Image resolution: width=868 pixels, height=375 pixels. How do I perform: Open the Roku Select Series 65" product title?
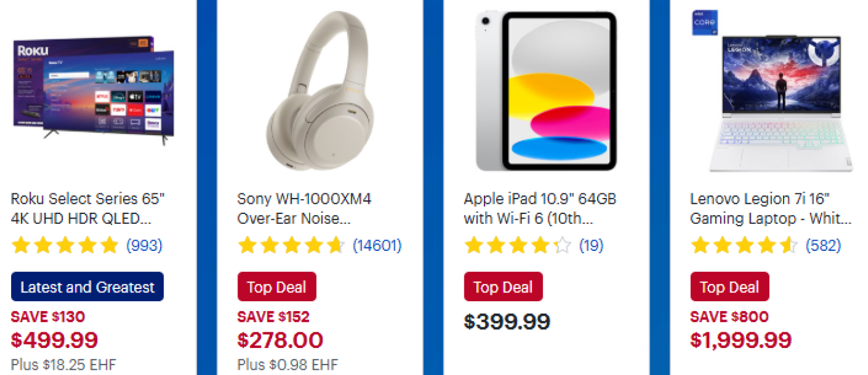[88, 209]
